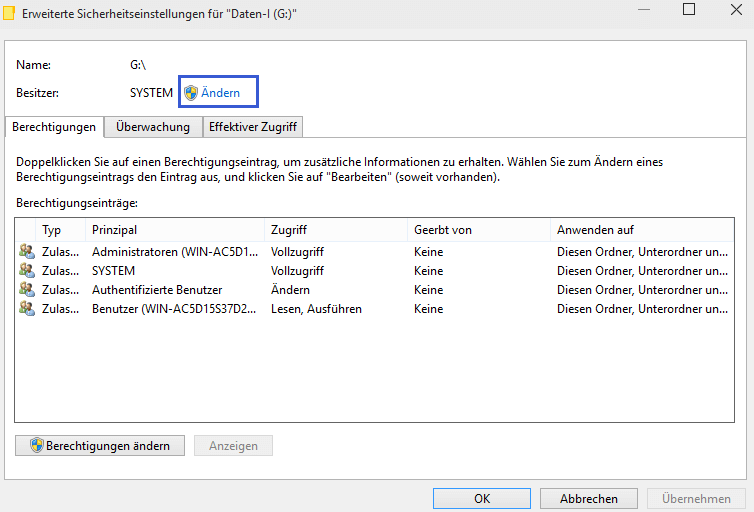Click the Vollzugriff cell in the SYSTEM row
The width and height of the screenshot is (754, 512).
(x=297, y=271)
